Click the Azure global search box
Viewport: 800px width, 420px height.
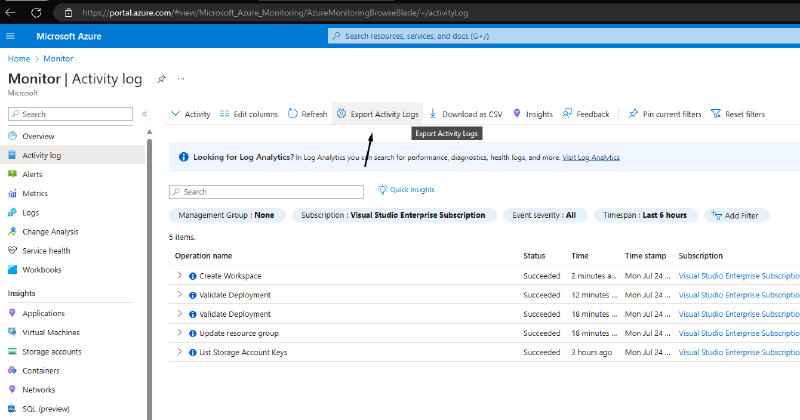[x=560, y=36]
